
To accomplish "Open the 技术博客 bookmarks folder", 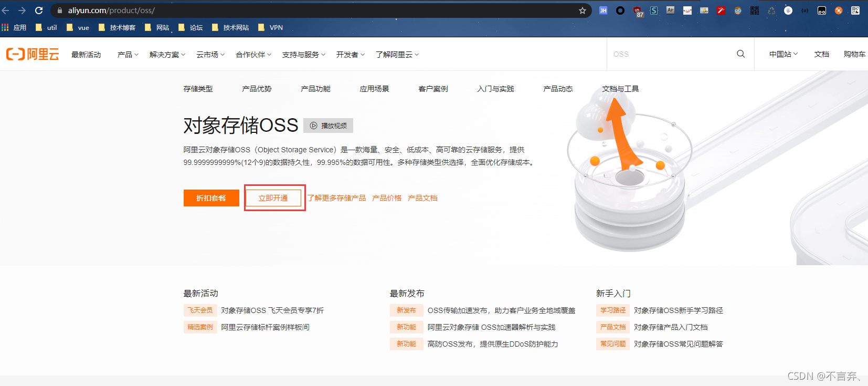I will [x=117, y=27].
